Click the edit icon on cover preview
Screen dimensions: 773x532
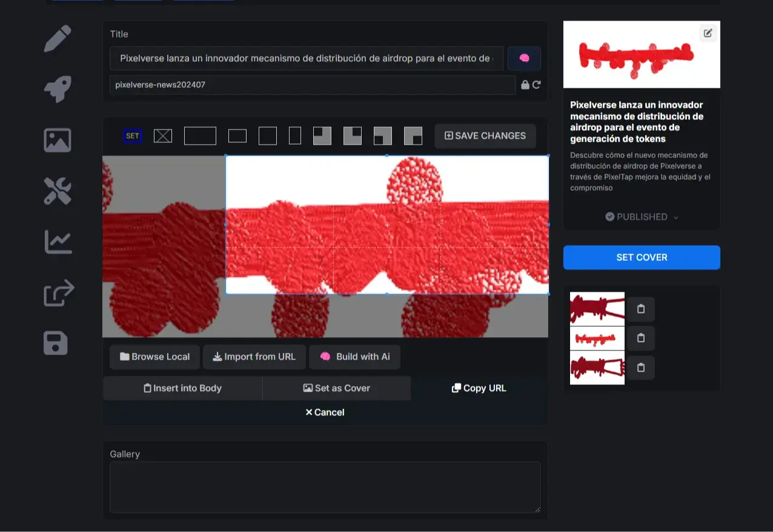click(x=708, y=33)
